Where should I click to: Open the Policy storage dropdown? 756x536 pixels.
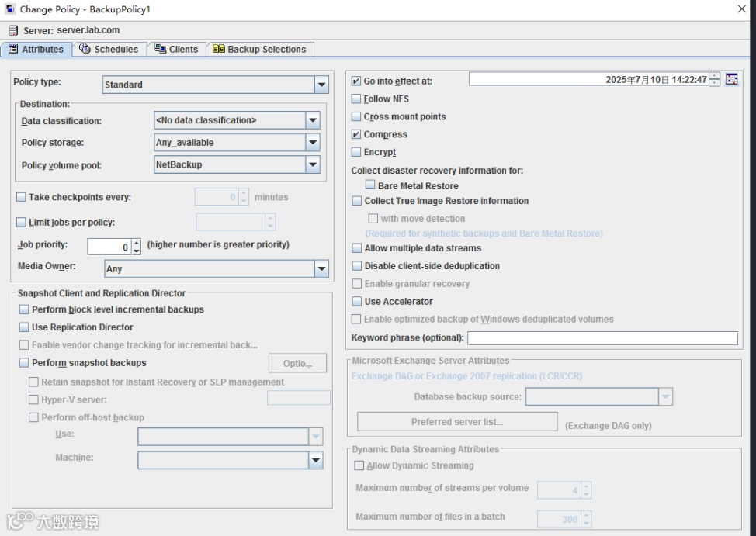click(313, 143)
